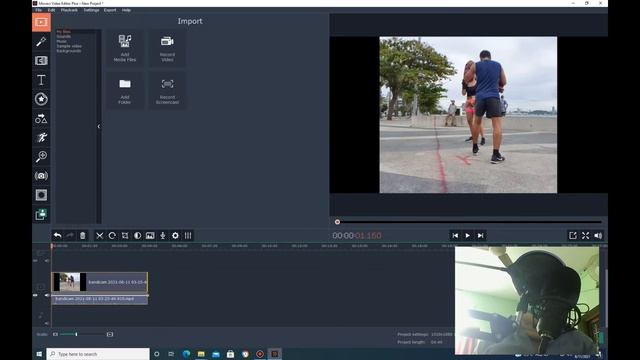The height and width of the screenshot is (360, 640).
Task: Select Sample video in the import list
Action: tap(69, 46)
